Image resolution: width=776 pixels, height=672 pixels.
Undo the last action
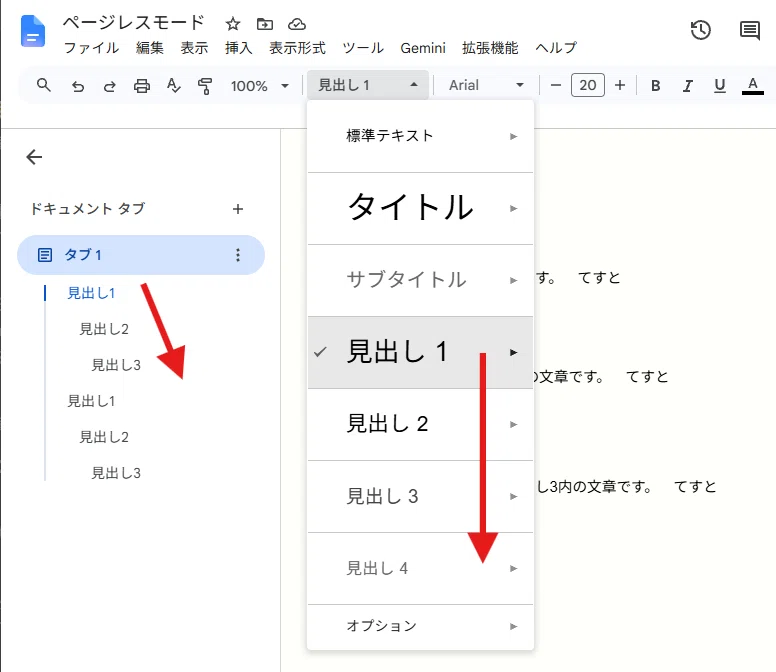coord(78,86)
